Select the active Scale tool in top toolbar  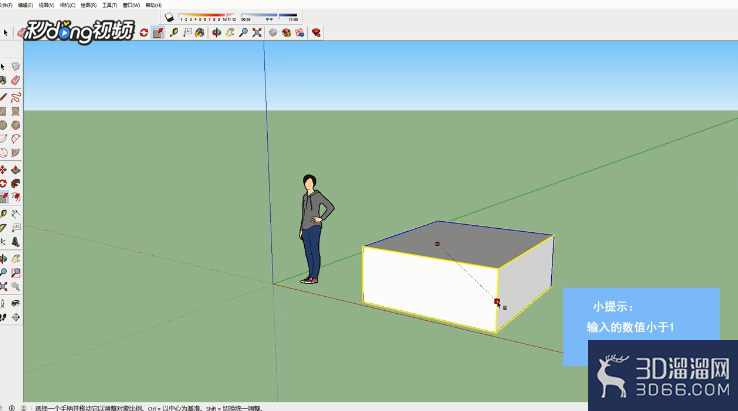coord(158,32)
